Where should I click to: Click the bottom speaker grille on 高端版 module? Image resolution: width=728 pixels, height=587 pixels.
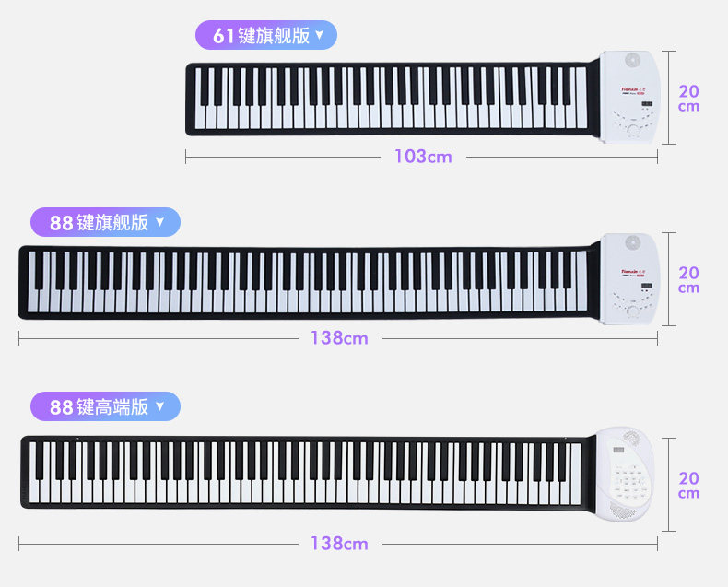click(624, 511)
